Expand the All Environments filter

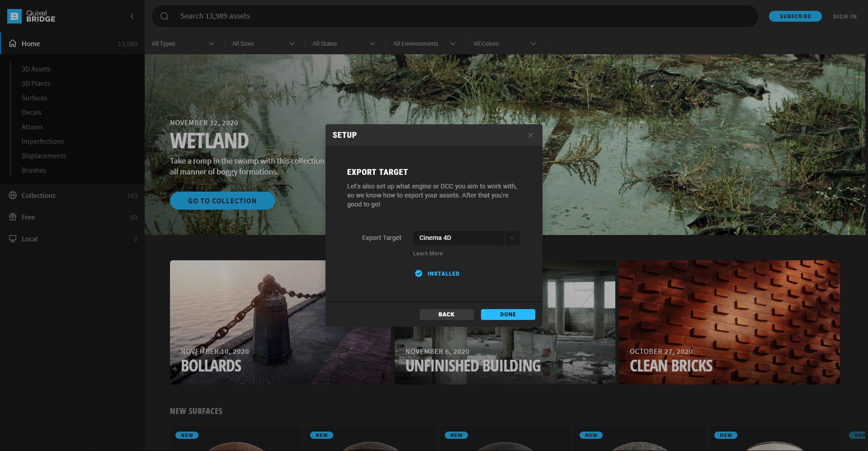click(x=453, y=43)
